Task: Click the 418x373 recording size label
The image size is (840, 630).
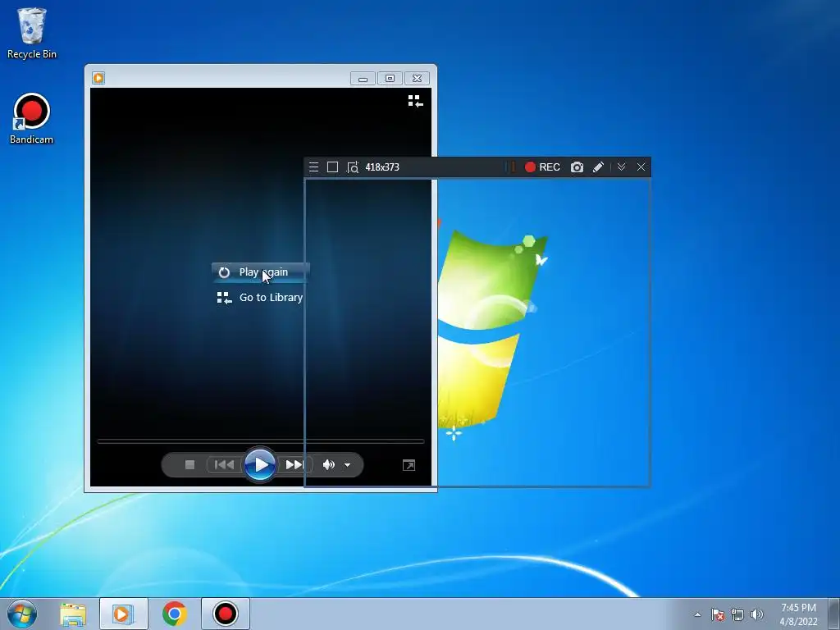Action: pos(382,167)
